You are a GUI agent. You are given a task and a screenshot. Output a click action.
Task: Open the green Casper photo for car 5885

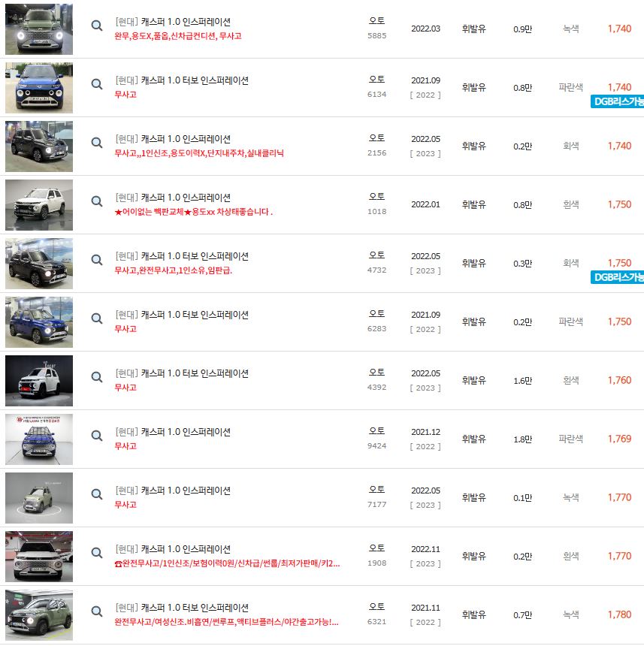pos(39,29)
